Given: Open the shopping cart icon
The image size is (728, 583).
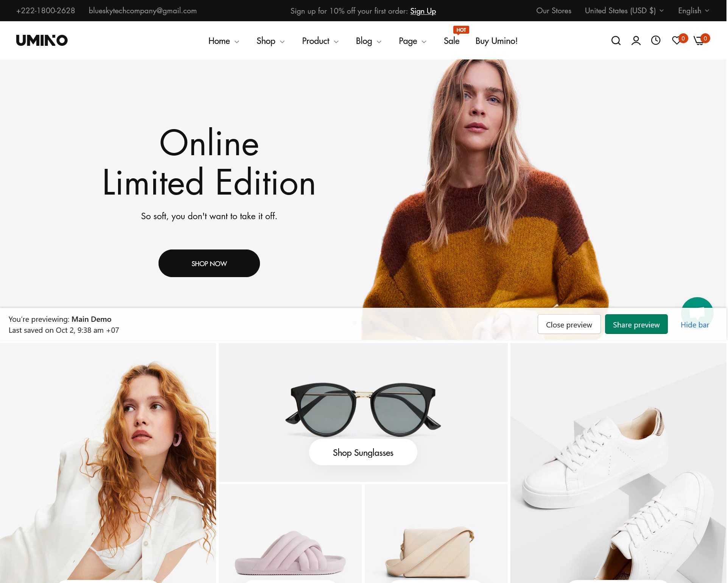Looking at the screenshot, I should [x=700, y=41].
